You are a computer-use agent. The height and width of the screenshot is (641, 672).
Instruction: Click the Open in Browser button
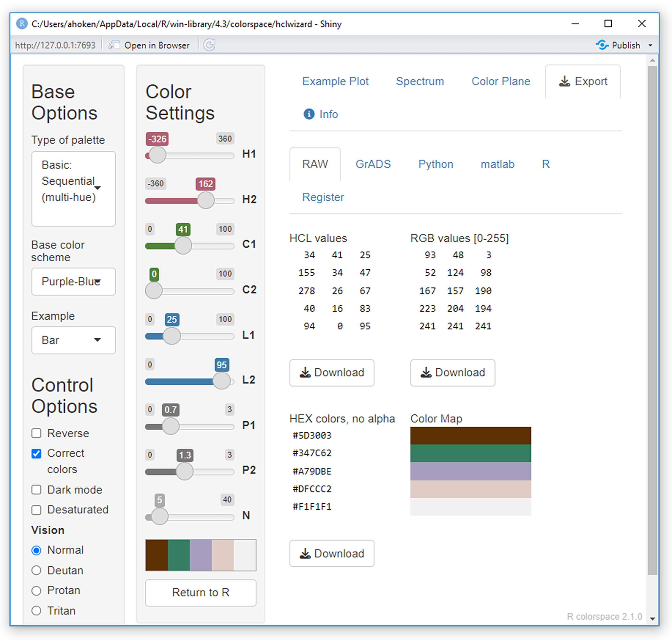(x=149, y=45)
